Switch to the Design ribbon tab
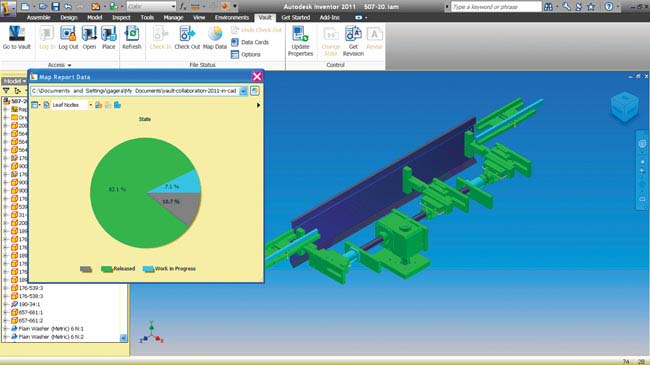This screenshot has height=365, width=650. 69,17
